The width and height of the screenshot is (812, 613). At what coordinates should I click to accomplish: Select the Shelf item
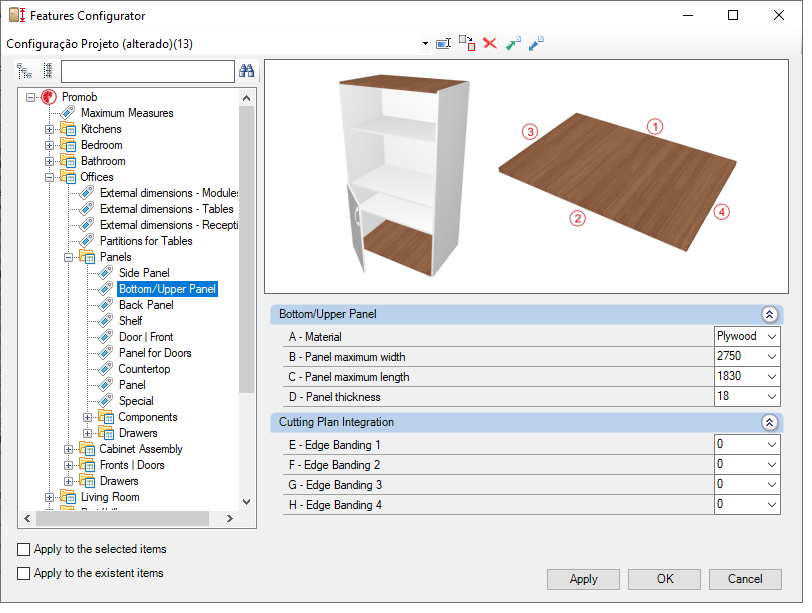[x=130, y=321]
